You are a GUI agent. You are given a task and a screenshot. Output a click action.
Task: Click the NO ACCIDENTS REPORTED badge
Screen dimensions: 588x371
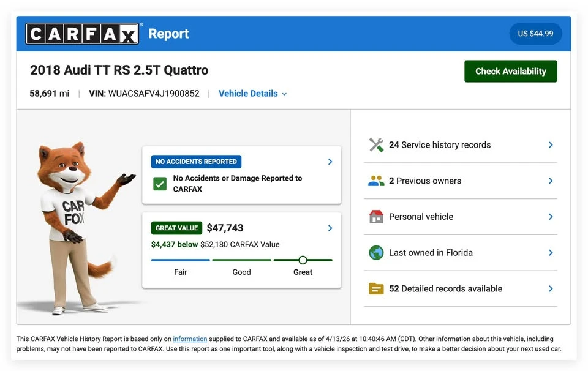(x=196, y=162)
